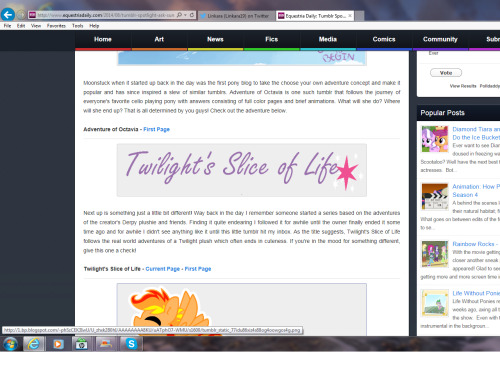
Task: Open the Media navigation item
Action: pyautogui.click(x=328, y=39)
